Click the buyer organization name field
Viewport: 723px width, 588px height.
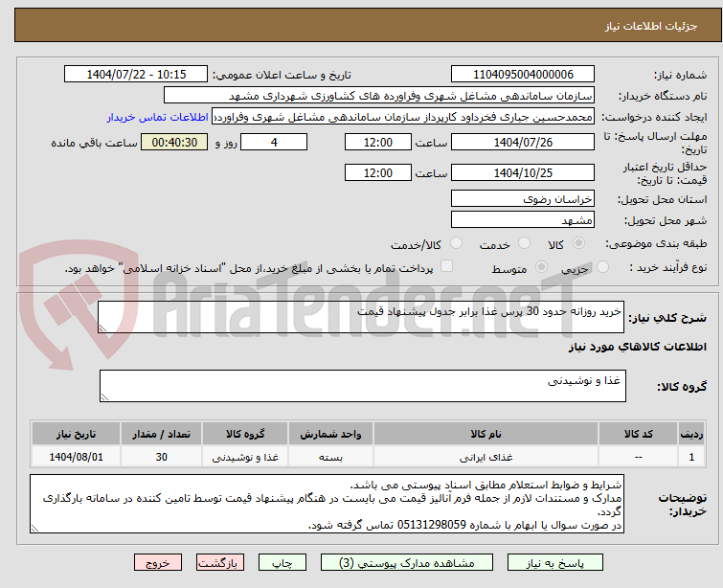[379, 96]
